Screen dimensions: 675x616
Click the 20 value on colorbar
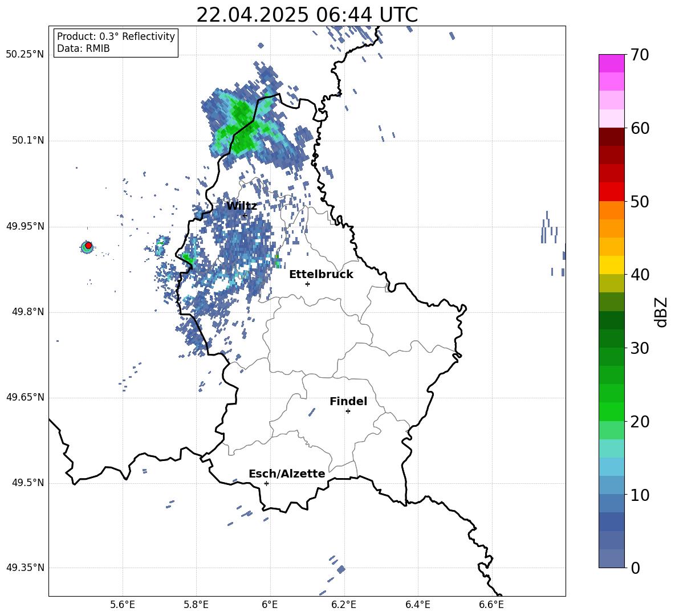pyautogui.click(x=640, y=422)
